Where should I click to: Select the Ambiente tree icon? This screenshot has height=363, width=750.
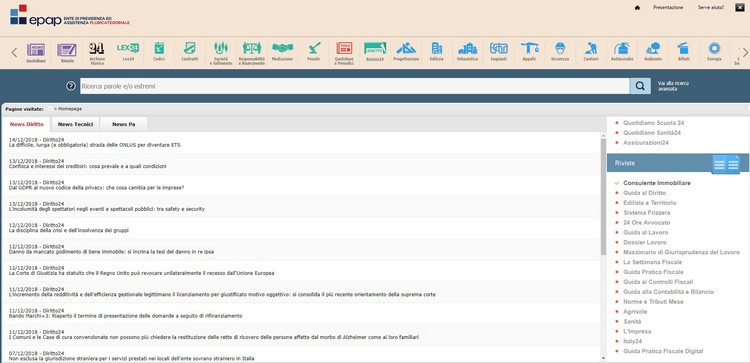pyautogui.click(x=653, y=52)
